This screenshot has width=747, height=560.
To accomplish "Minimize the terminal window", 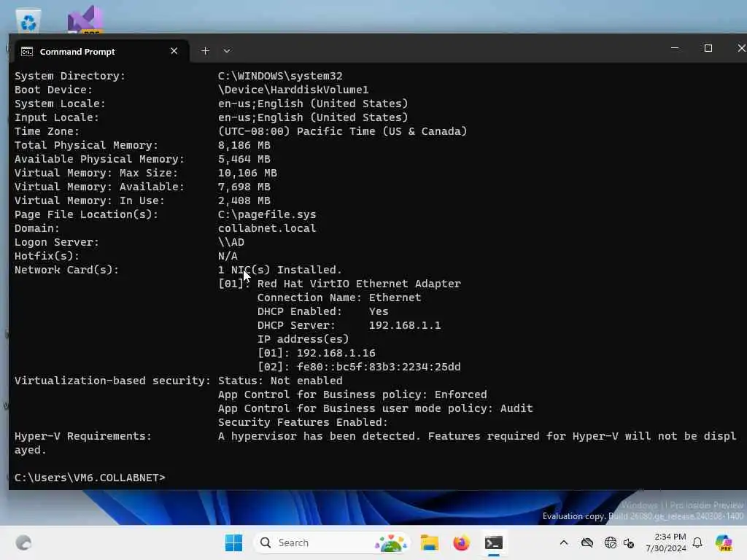I will [x=675, y=48].
